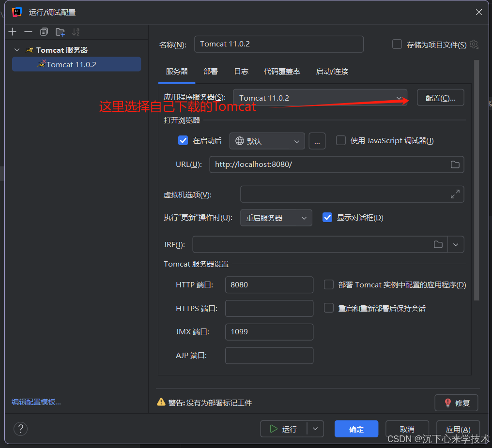Close the run/debug configurations dialog
Image resolution: width=492 pixels, height=448 pixels.
pyautogui.click(x=478, y=12)
